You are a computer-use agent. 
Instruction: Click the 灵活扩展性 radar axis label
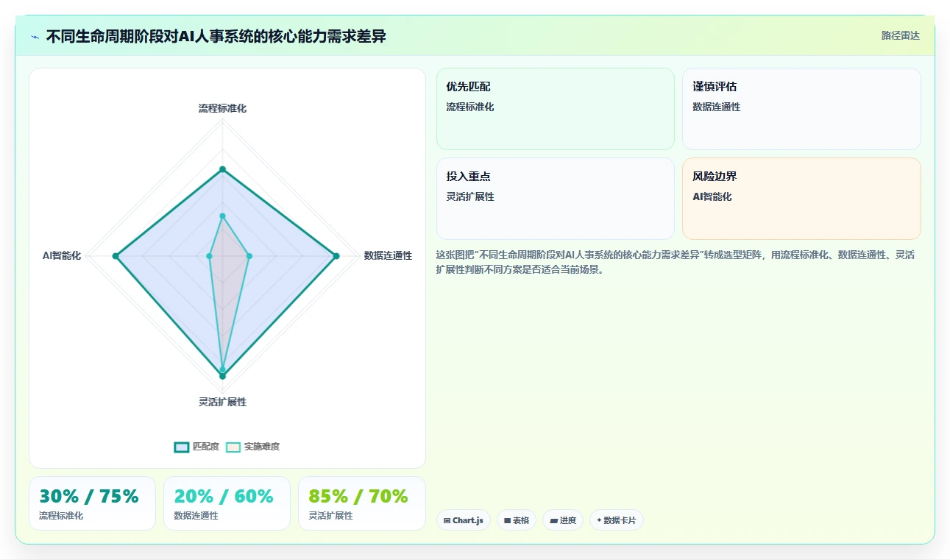[222, 402]
